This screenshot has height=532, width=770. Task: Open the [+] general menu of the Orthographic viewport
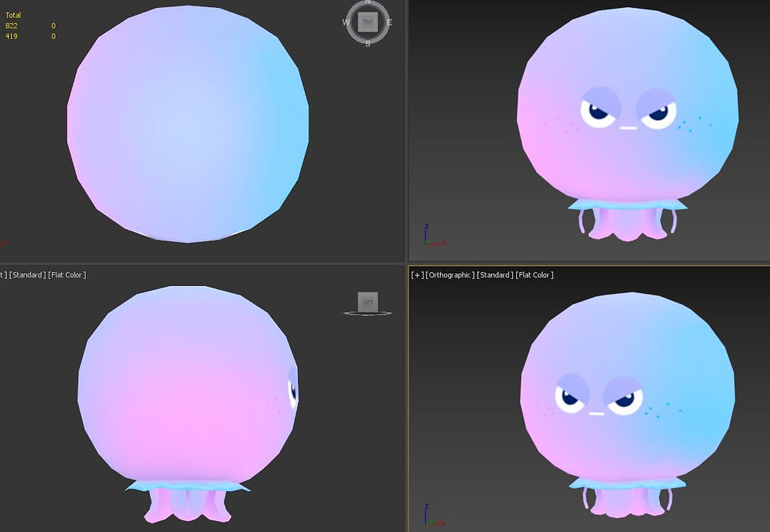click(x=417, y=274)
